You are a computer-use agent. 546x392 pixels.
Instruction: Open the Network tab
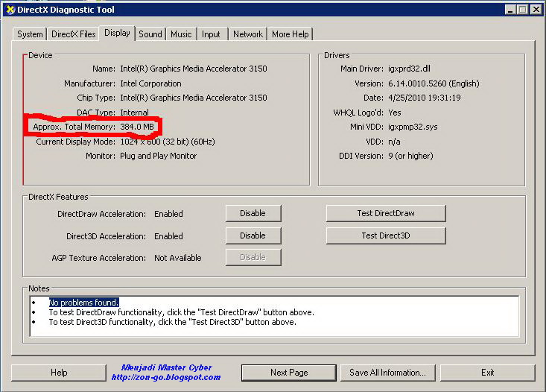point(248,34)
